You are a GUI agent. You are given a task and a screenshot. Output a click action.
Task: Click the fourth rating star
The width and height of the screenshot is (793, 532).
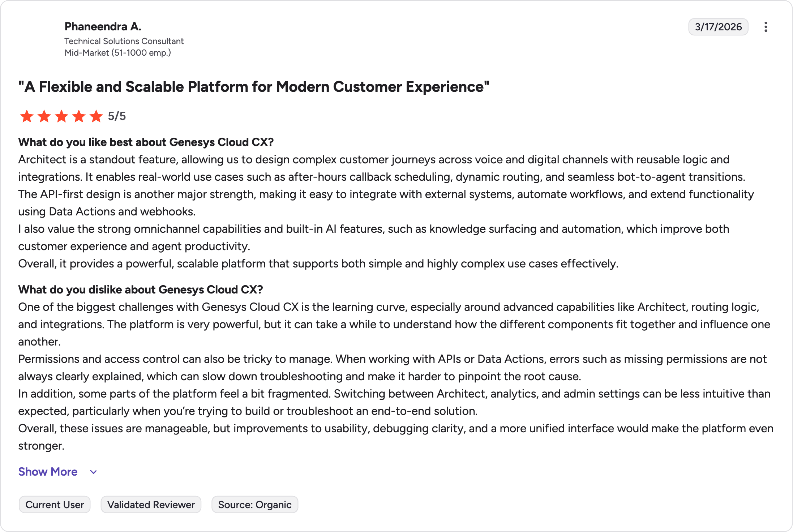[79, 116]
